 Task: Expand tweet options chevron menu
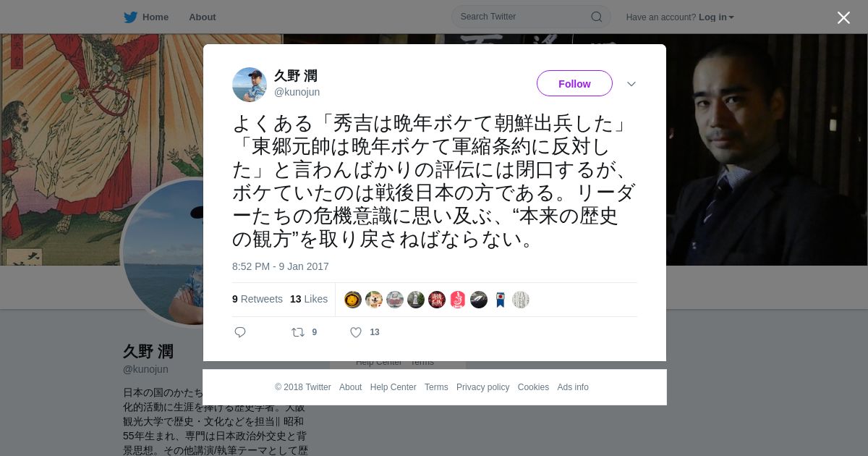[631, 84]
